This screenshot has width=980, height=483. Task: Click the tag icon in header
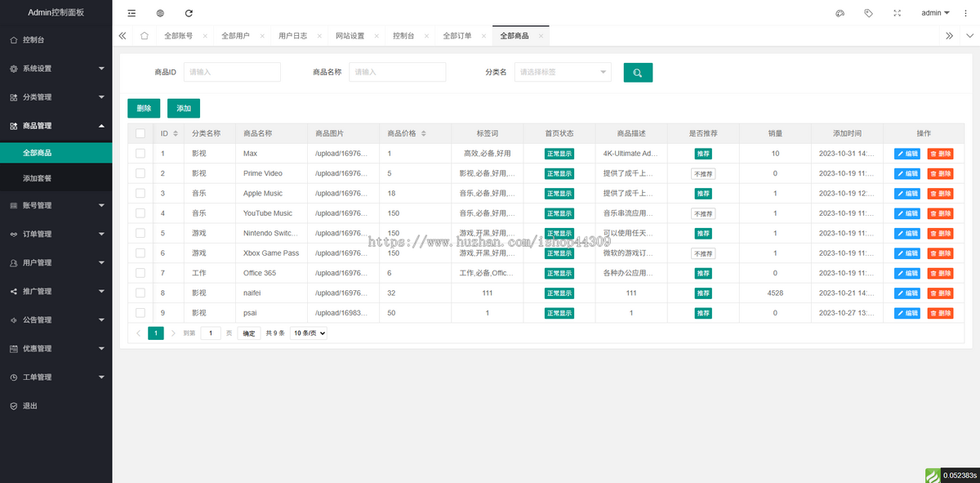[868, 13]
